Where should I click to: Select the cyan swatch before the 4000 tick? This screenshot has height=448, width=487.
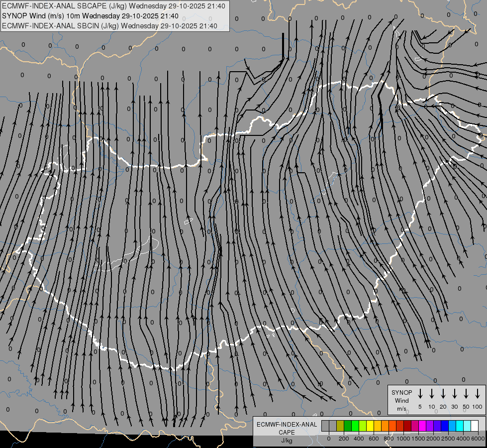coord(460,426)
